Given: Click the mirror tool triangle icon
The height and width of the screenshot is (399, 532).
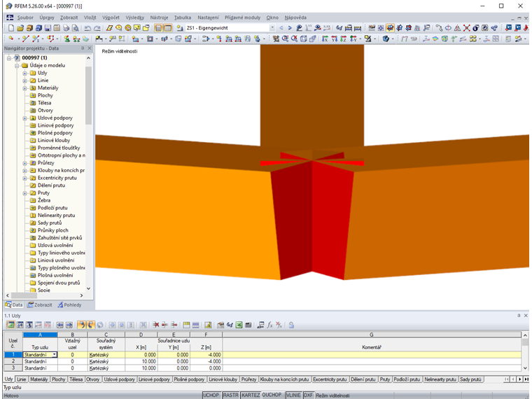Looking at the screenshot, I should pos(457,28).
